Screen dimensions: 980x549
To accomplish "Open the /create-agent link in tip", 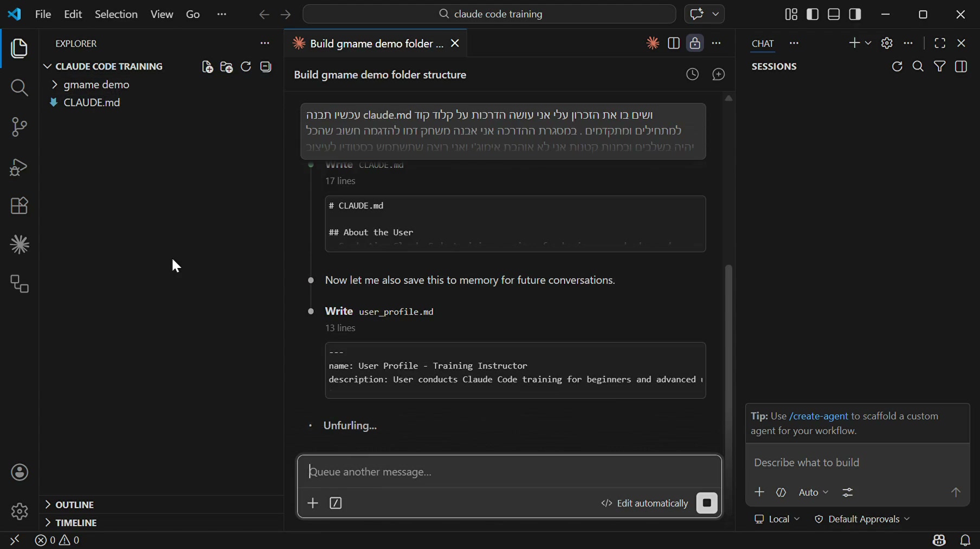I will [818, 416].
